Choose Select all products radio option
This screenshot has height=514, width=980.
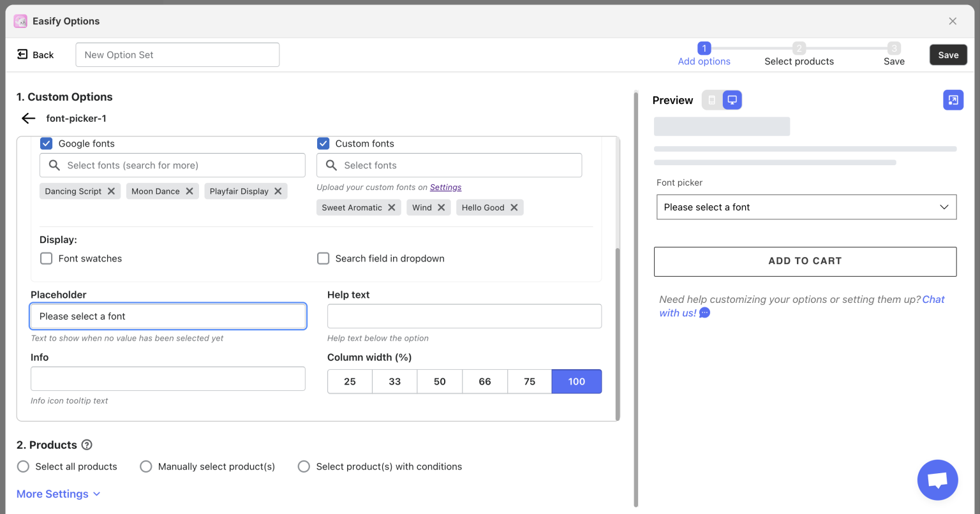point(24,467)
